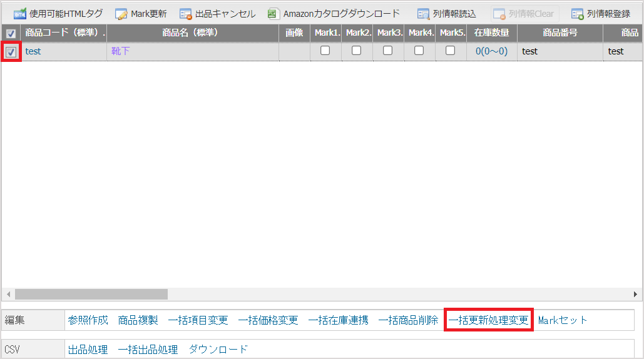Click the Mark3. column header
The image size is (644, 359).
[389, 33]
